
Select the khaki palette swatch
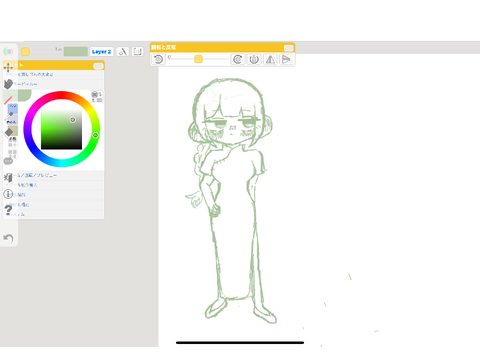click(x=13, y=131)
